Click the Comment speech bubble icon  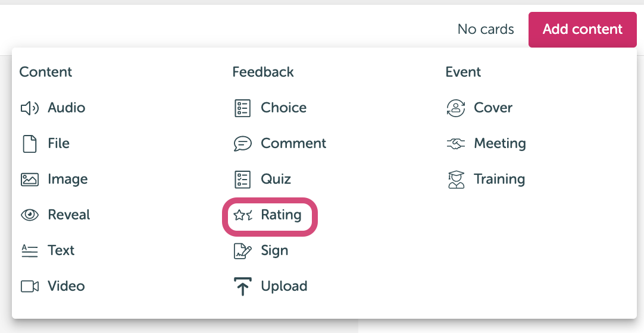pos(242,143)
